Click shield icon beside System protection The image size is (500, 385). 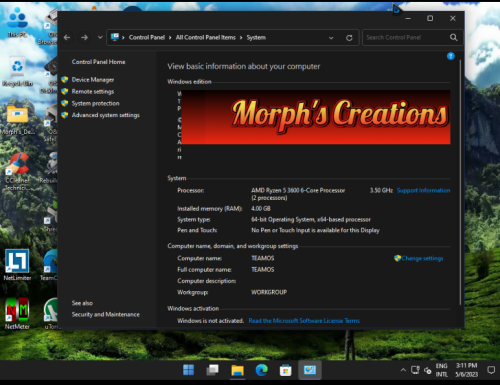pyautogui.click(x=65, y=103)
